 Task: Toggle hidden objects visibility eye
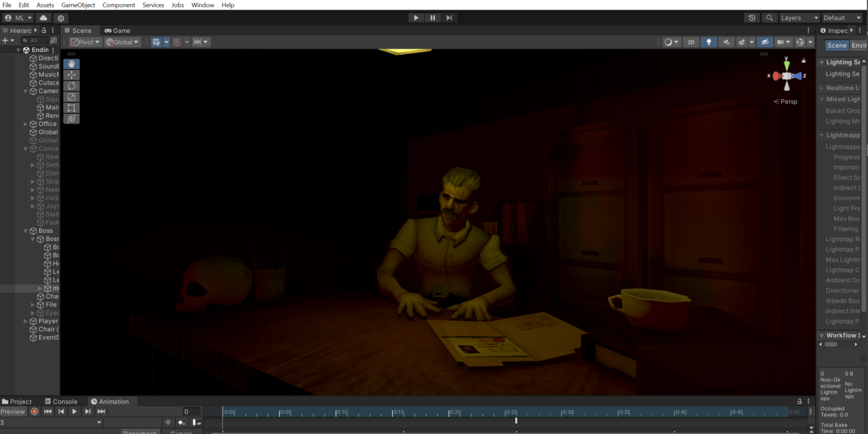(765, 42)
